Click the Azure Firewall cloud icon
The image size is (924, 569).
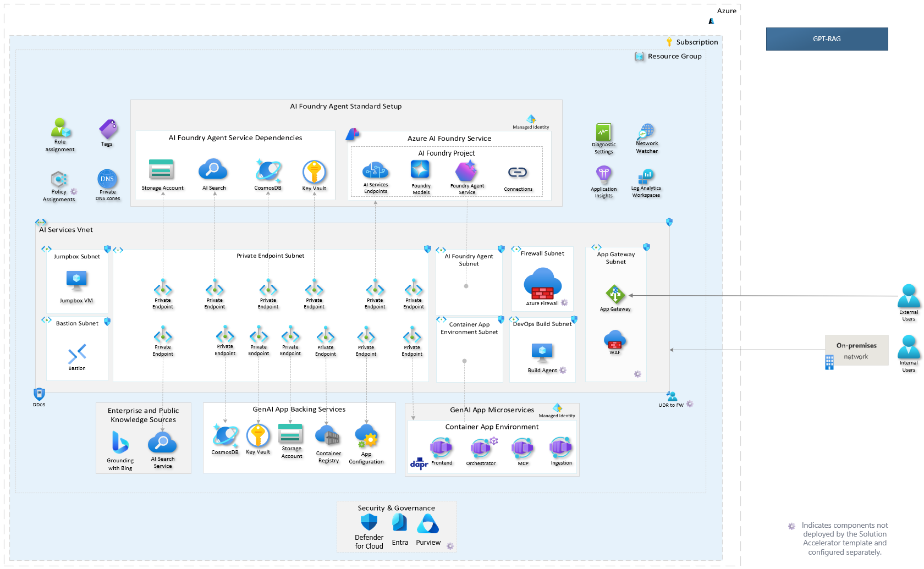tap(542, 284)
